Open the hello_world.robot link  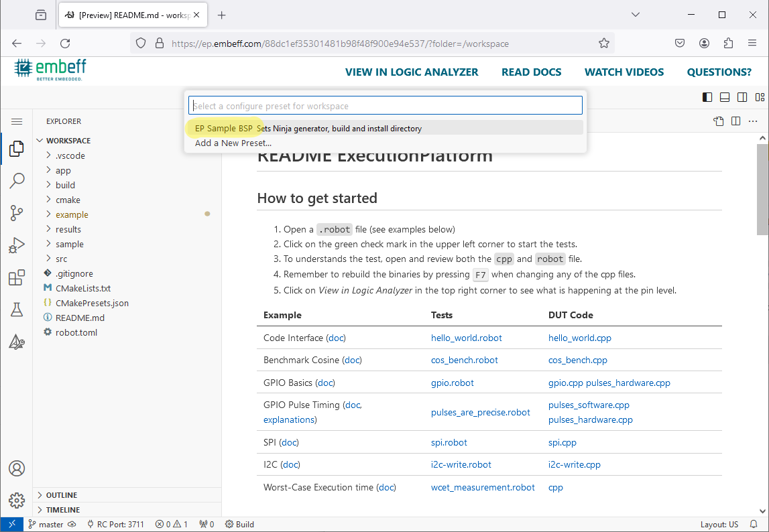[x=466, y=338]
